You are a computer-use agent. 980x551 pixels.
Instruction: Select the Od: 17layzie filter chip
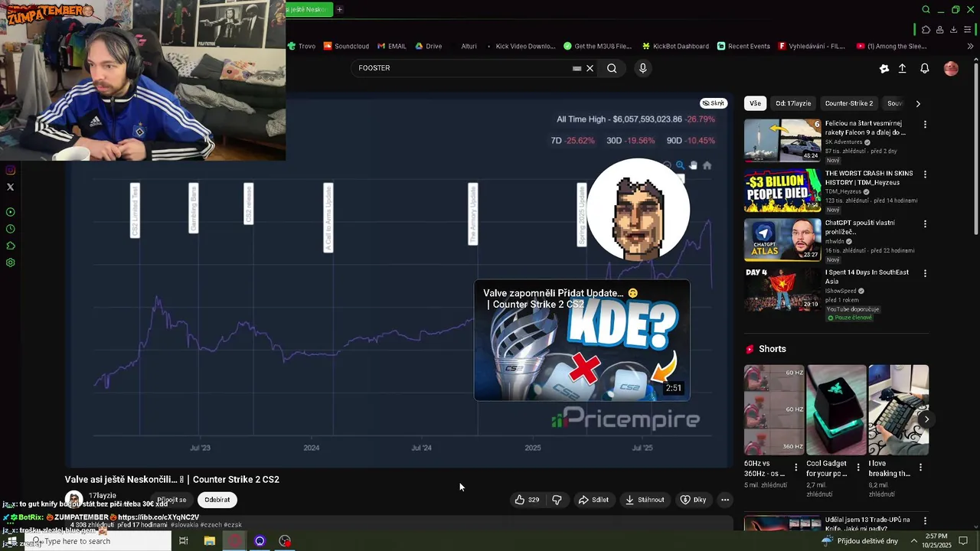pos(792,103)
